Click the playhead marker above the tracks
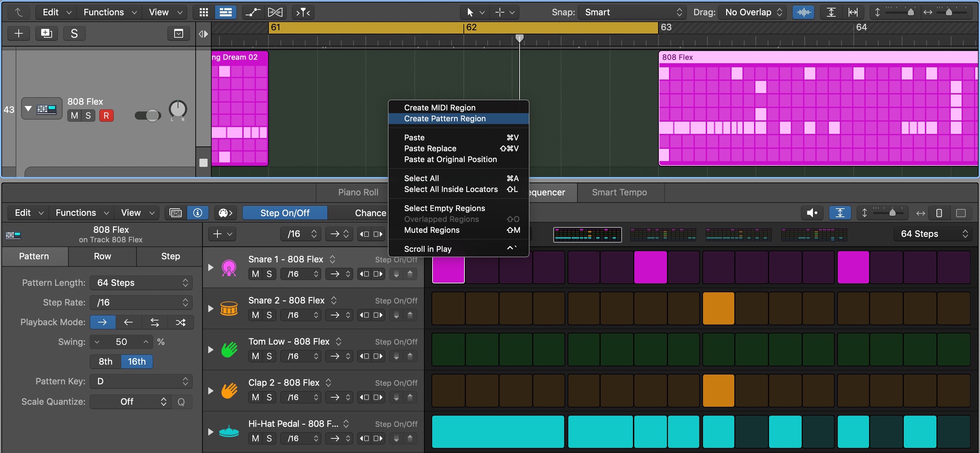 point(519,38)
